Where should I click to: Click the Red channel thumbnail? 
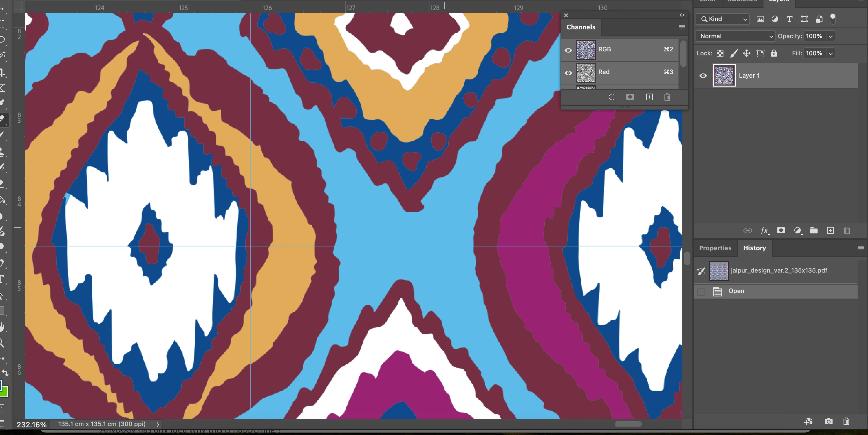pyautogui.click(x=586, y=72)
